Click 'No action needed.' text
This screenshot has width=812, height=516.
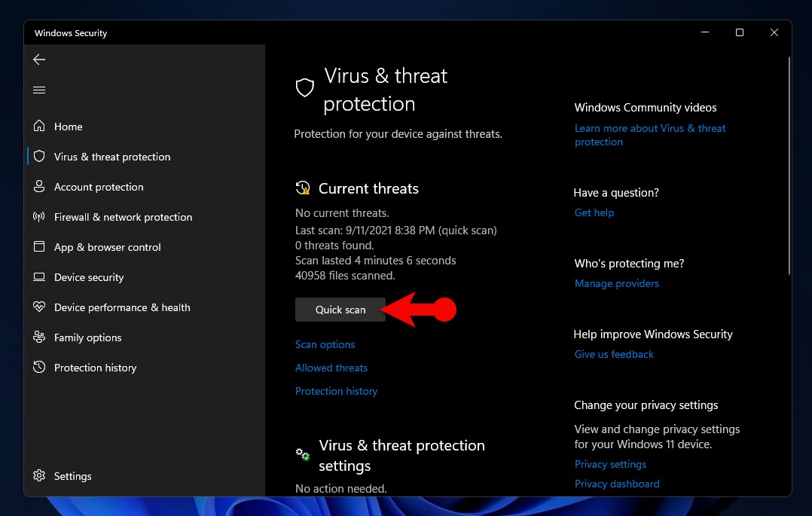click(341, 489)
